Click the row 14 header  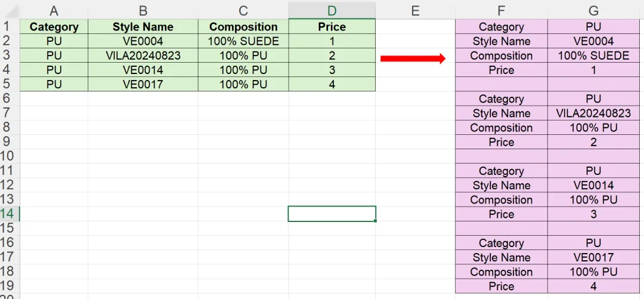pyautogui.click(x=7, y=214)
